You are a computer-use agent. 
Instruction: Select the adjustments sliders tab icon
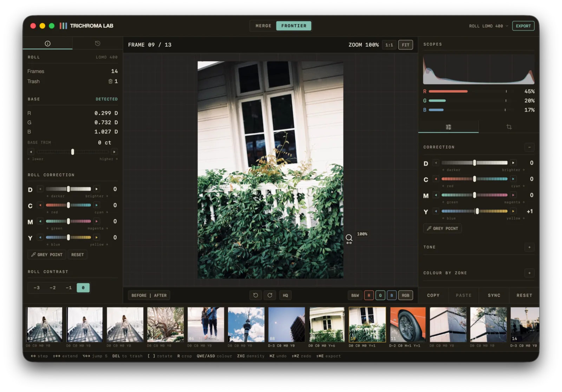[x=449, y=127]
